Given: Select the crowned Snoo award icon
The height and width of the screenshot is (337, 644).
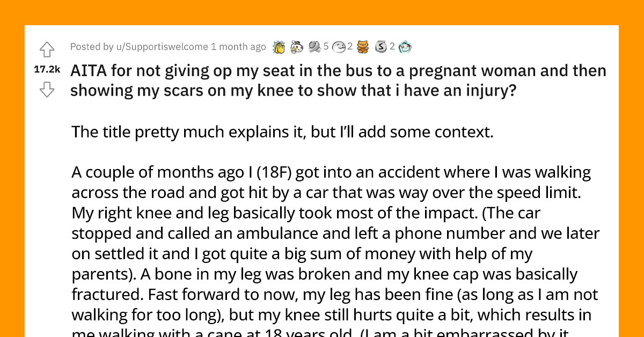Looking at the screenshot, I should [x=297, y=47].
